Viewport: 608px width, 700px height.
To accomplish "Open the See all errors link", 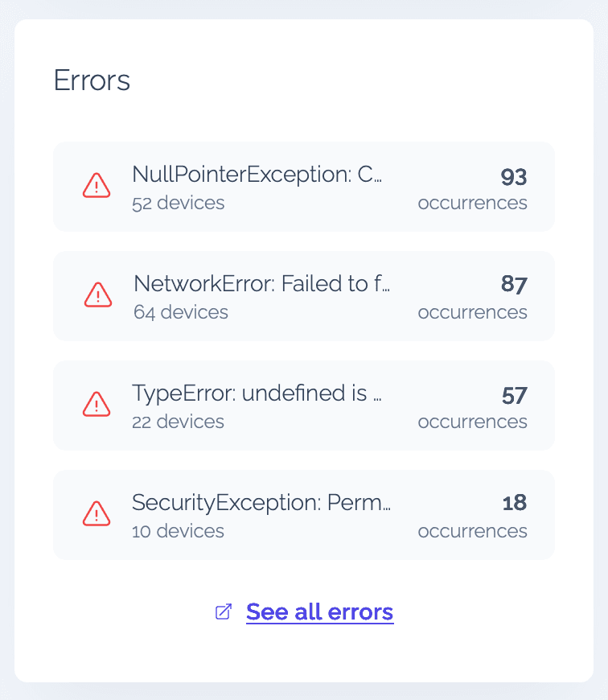I will [x=319, y=612].
